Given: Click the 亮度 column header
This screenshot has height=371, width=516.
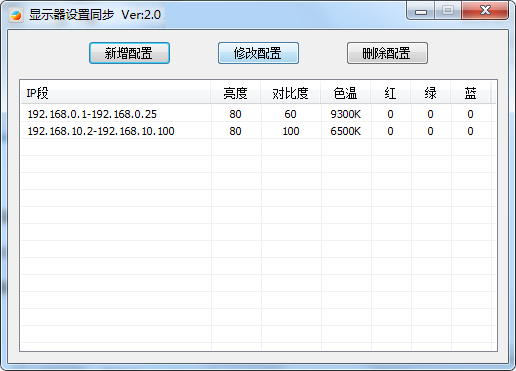Looking at the screenshot, I should (x=235, y=93).
